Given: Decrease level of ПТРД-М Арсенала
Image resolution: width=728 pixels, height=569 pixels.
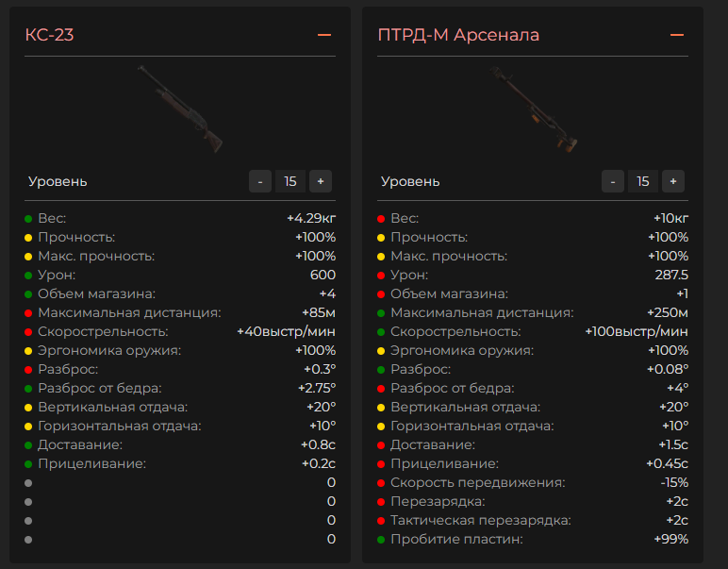Looking at the screenshot, I should coord(613,181).
